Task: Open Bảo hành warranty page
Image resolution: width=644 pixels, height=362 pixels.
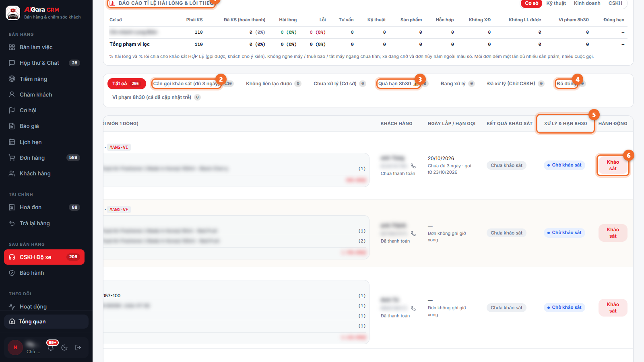Action: 44,273
